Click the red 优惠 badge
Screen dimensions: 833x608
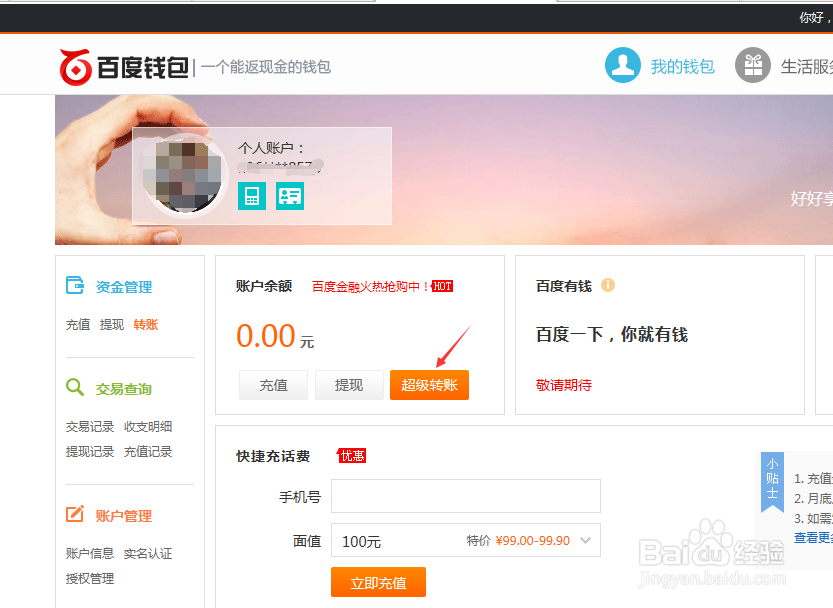click(x=352, y=456)
